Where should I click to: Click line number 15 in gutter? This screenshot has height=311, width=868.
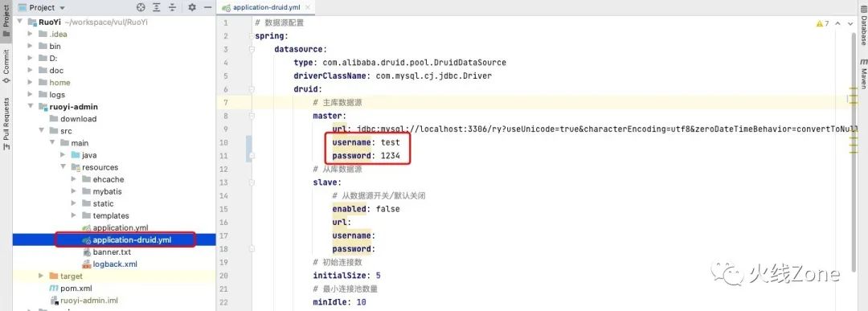(223, 209)
